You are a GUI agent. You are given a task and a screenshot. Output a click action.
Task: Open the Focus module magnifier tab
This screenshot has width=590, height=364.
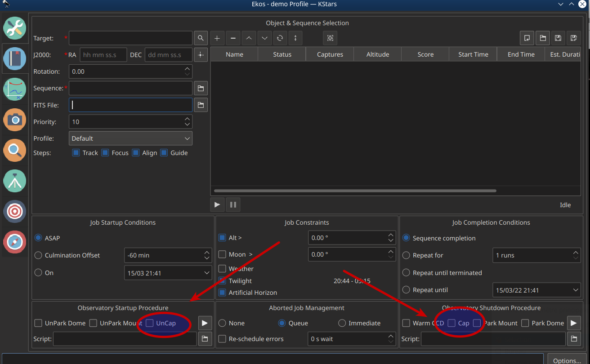click(x=15, y=150)
